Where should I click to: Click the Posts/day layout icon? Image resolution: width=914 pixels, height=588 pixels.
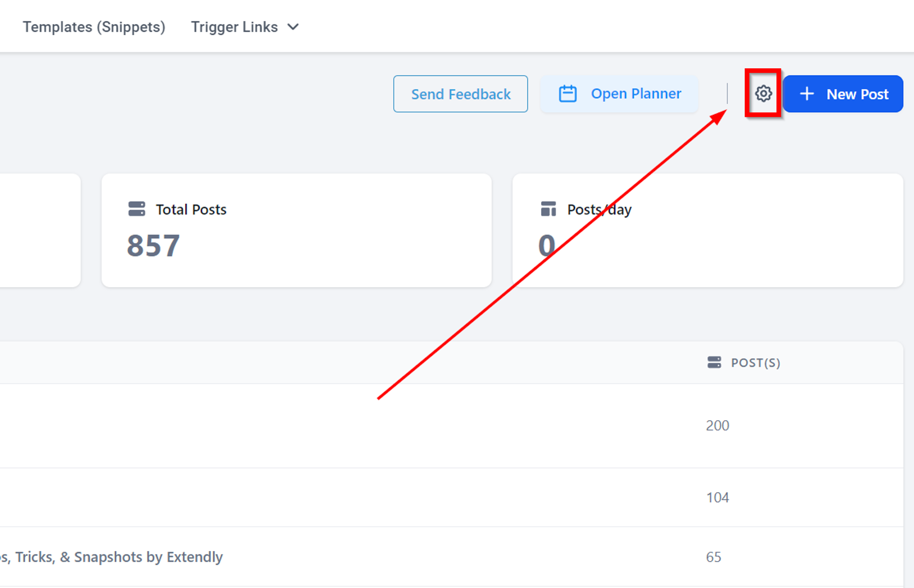pyautogui.click(x=548, y=209)
